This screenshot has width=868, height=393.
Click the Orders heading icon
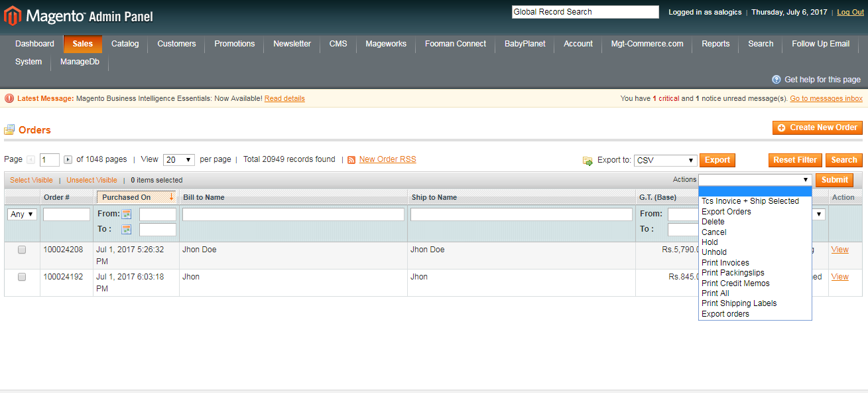[x=9, y=130]
